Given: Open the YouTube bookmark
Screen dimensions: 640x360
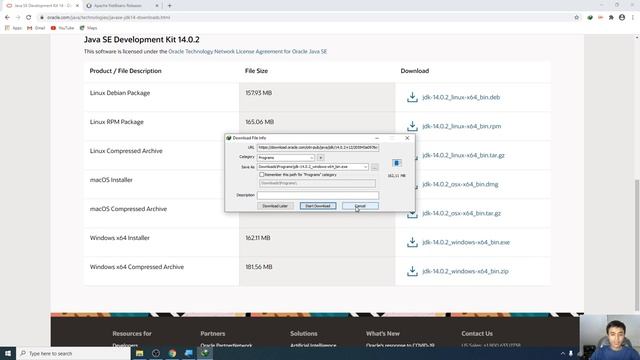Looking at the screenshot, I should tap(62, 28).
